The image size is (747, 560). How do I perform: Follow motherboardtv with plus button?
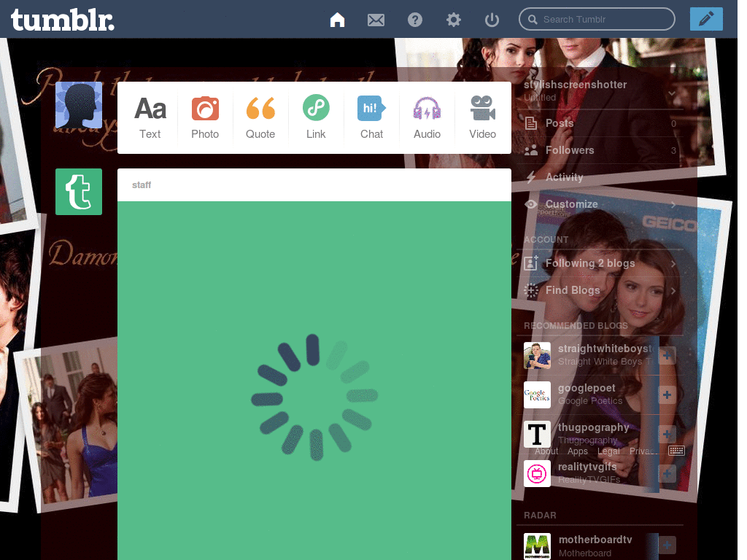pyautogui.click(x=667, y=545)
